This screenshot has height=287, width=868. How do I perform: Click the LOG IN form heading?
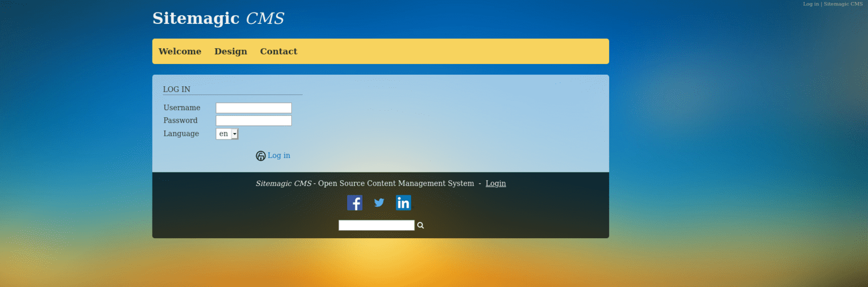coord(176,90)
